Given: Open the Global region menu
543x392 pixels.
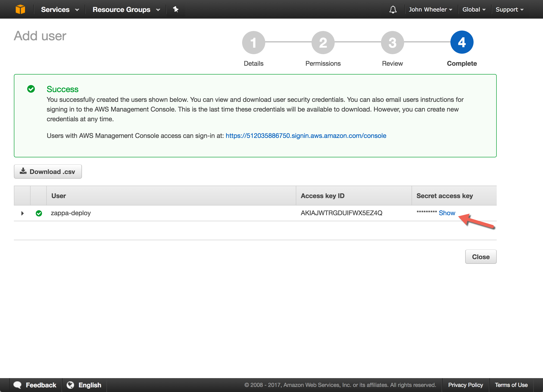Looking at the screenshot, I should (x=474, y=9).
